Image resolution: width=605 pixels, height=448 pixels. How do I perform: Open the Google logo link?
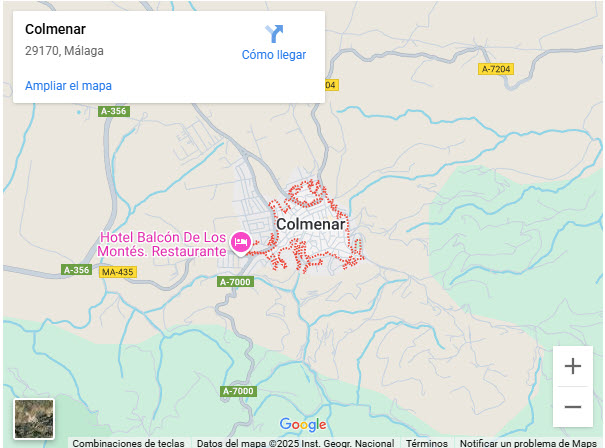303,424
